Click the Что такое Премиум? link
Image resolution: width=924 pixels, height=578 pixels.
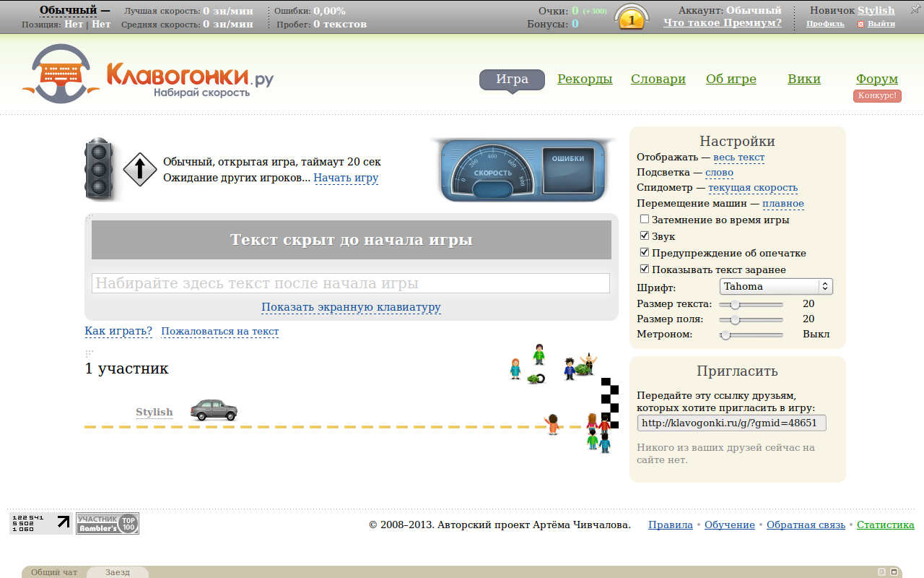coord(723,22)
